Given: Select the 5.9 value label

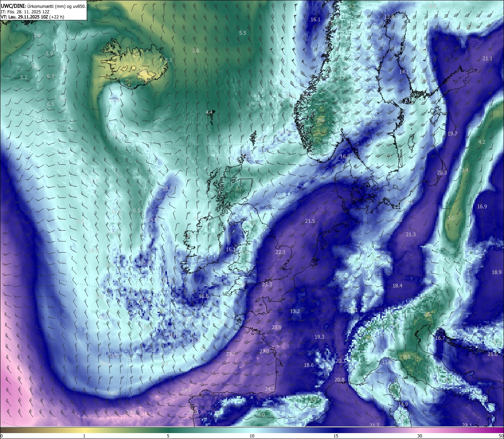Looking at the screenshot, I should [49, 54].
